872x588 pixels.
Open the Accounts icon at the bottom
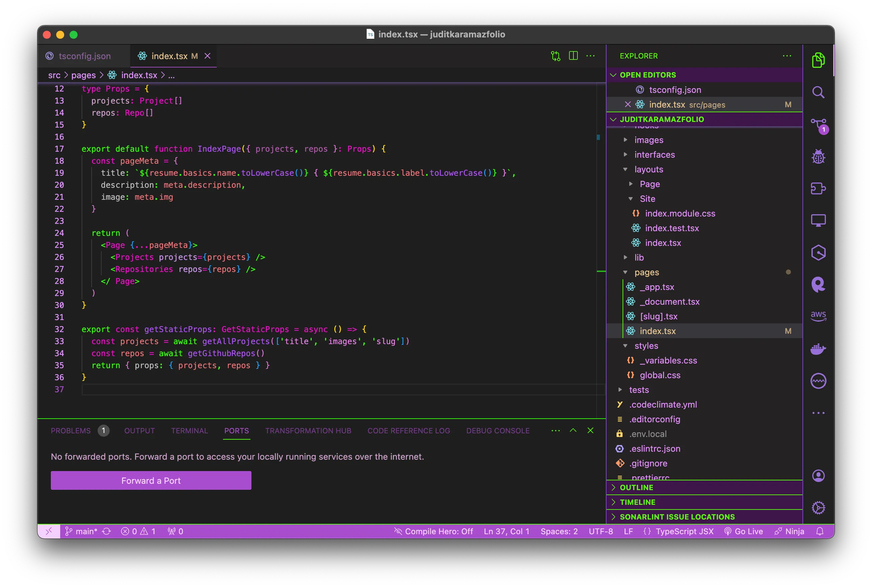click(819, 475)
